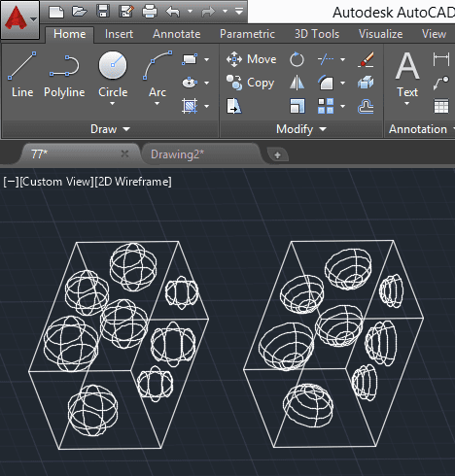
Task: Click the Copy button
Action: tap(251, 83)
